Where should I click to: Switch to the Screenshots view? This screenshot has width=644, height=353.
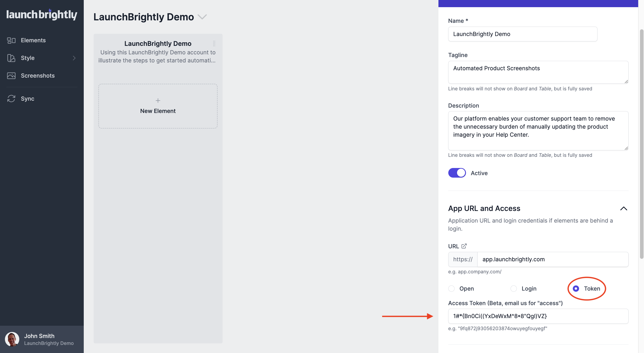(x=38, y=75)
